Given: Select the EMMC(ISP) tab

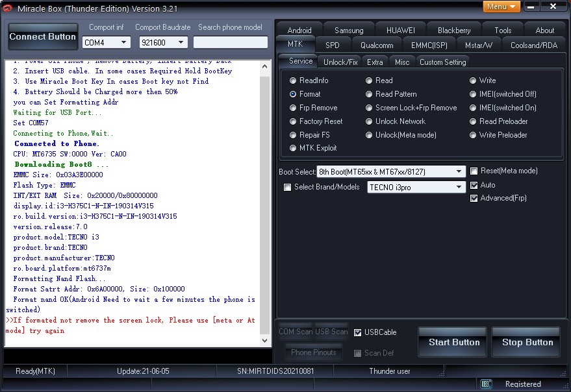Looking at the screenshot, I should [429, 45].
